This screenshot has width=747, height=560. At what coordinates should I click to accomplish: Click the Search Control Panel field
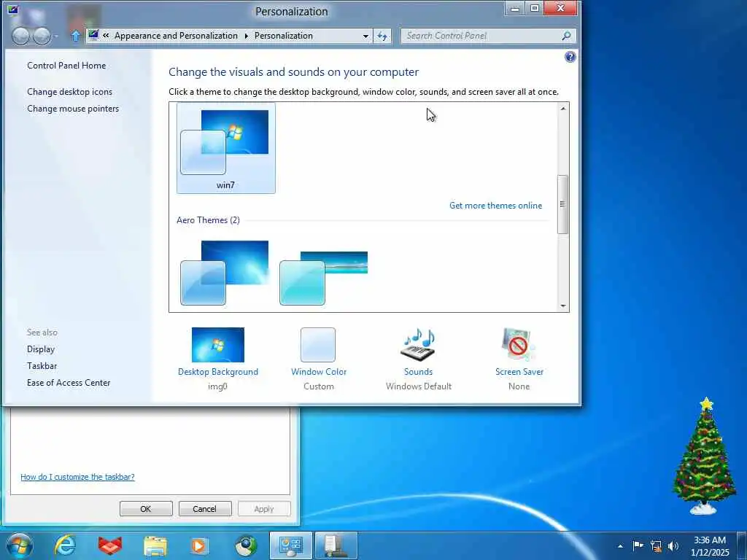tap(481, 36)
